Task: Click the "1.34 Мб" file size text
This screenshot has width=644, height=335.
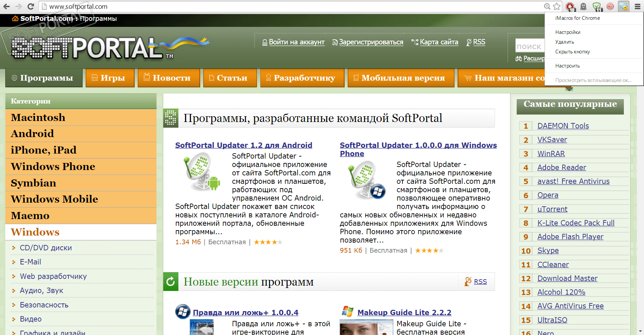Action: (x=188, y=242)
